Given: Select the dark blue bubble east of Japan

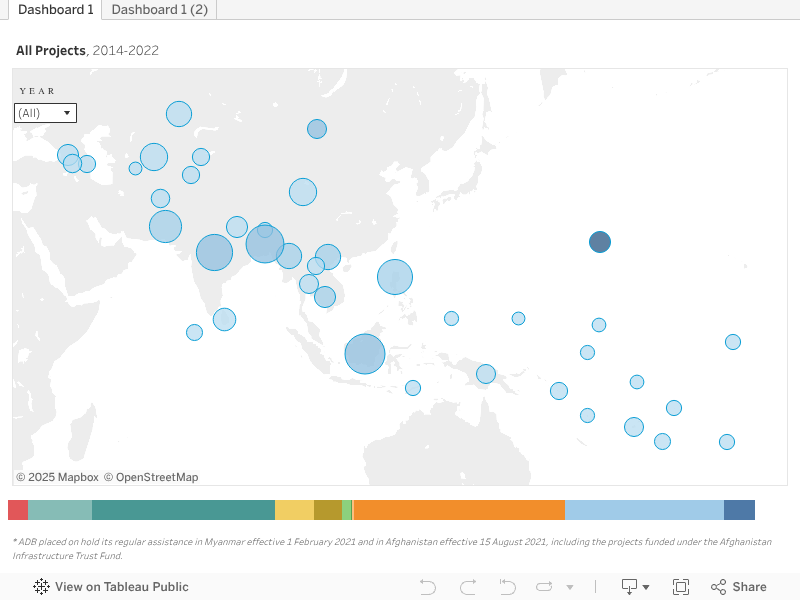Looking at the screenshot, I should (x=600, y=241).
